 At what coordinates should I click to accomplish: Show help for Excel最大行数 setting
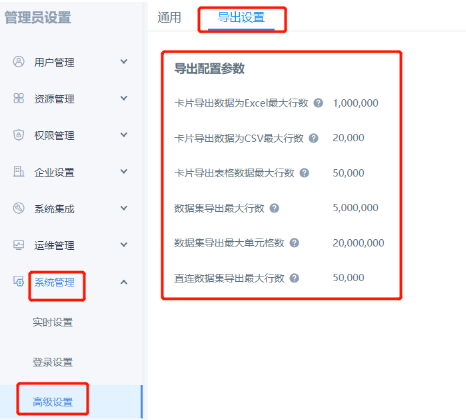click(318, 103)
